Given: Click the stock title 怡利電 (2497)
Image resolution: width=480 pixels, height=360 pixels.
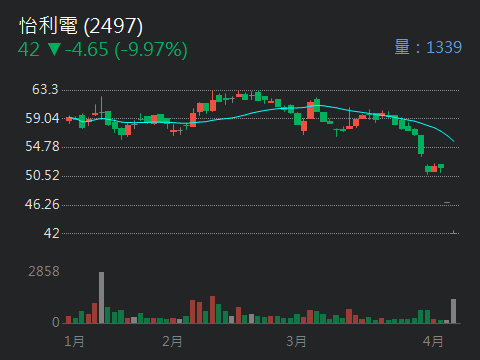Looking at the screenshot, I should pyautogui.click(x=81, y=26).
